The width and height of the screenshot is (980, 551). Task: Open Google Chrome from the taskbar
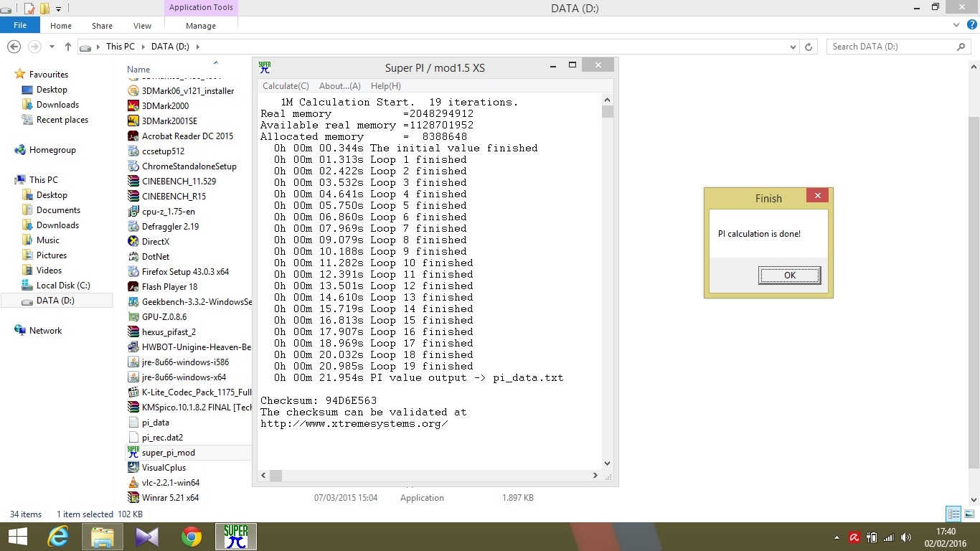click(192, 537)
